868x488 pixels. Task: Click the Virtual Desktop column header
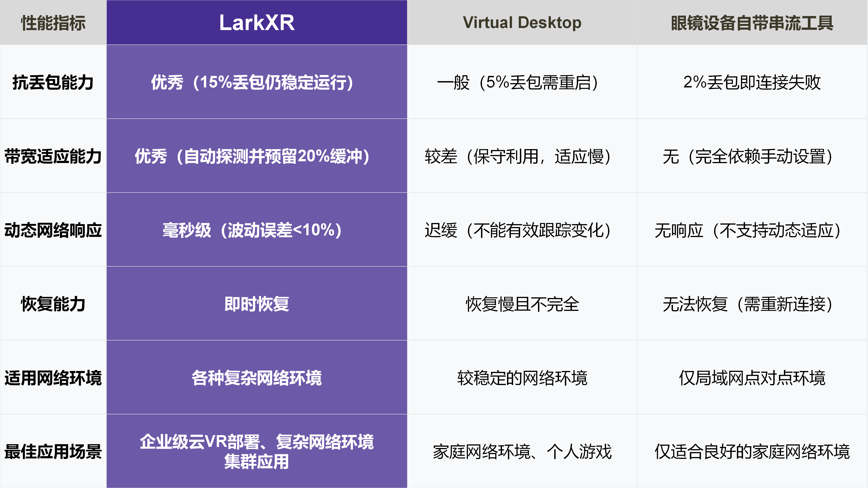coord(522,23)
